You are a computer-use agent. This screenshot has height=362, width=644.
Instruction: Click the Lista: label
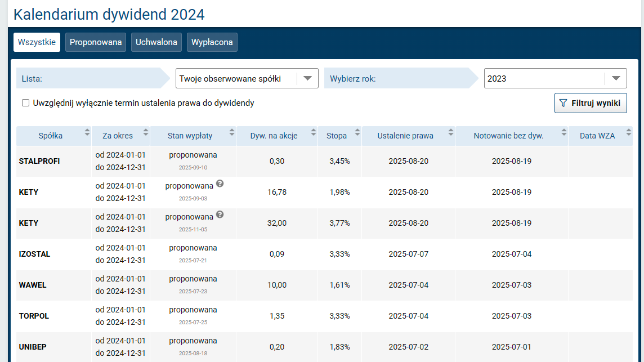(32, 78)
